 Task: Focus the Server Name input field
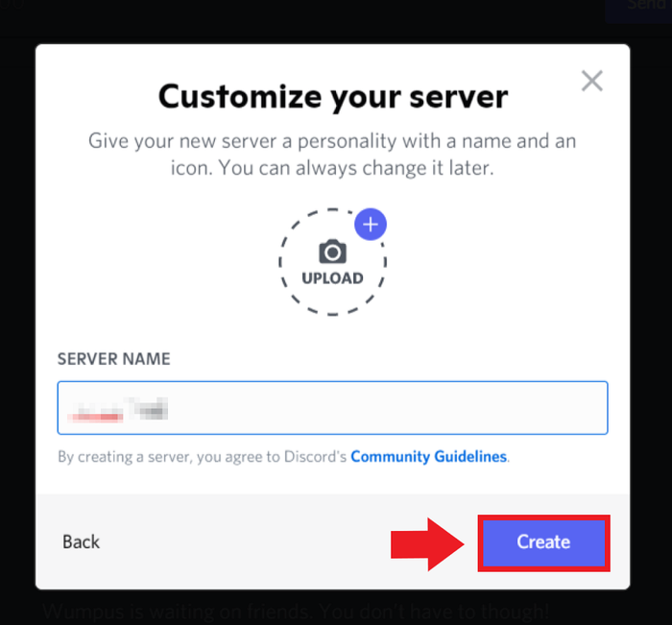click(x=332, y=408)
